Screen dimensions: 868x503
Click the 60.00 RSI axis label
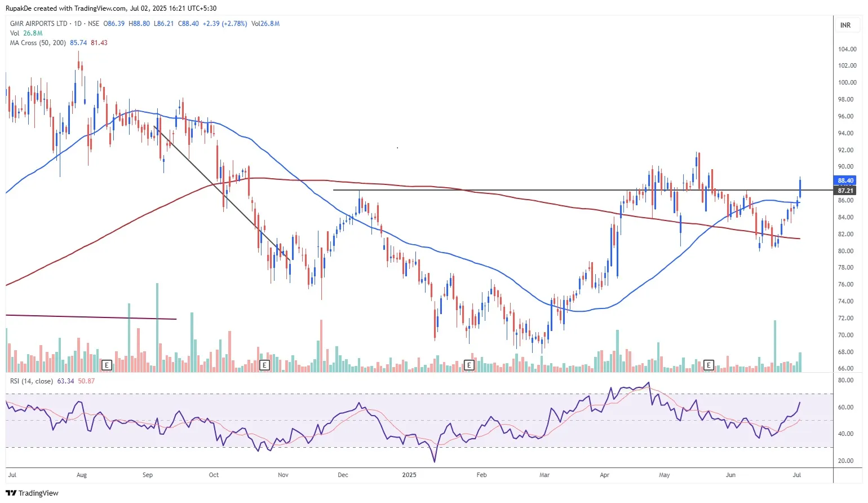(845, 407)
